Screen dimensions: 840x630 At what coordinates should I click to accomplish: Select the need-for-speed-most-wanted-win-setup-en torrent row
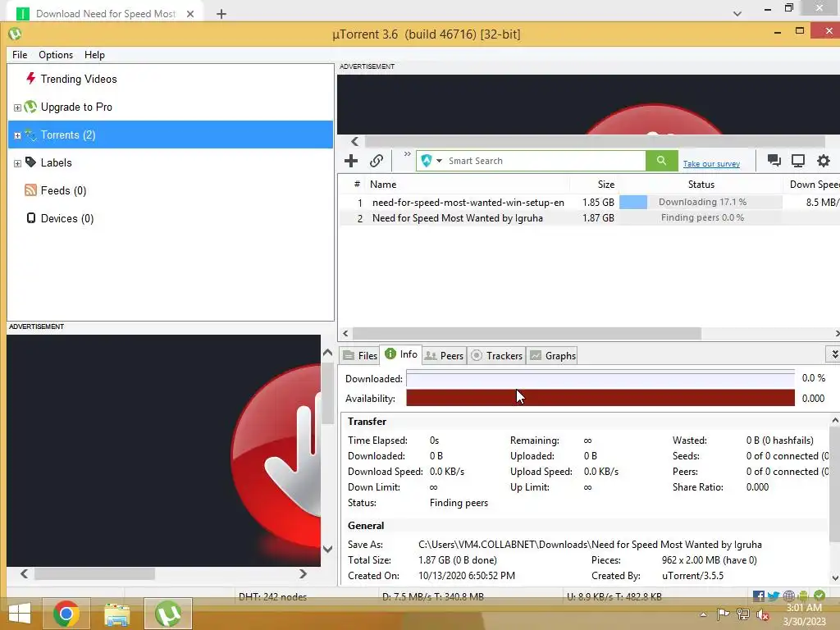pos(588,203)
